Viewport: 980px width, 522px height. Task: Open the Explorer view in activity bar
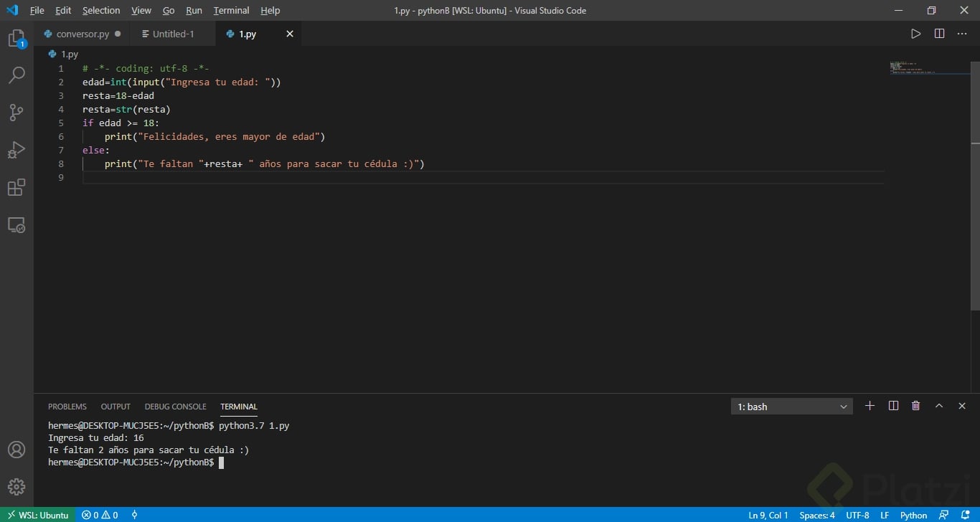coord(17,39)
